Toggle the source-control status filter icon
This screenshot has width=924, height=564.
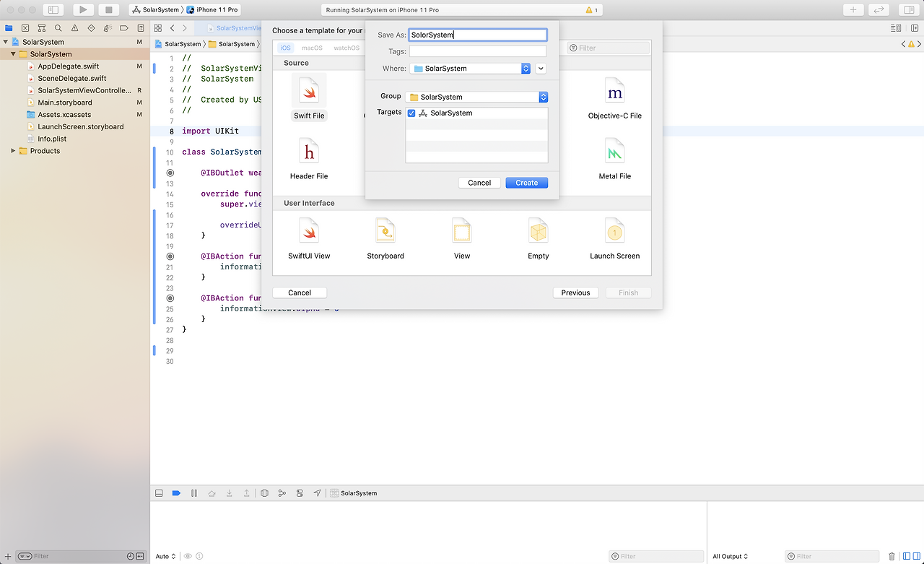(x=140, y=556)
